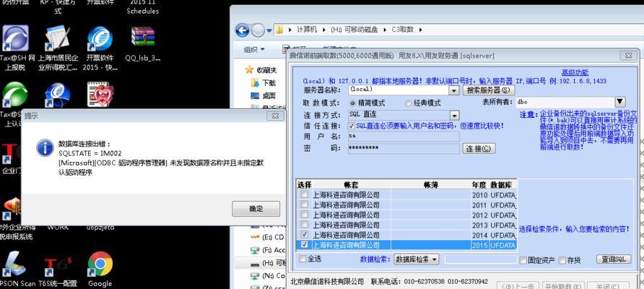Toggle the 信任连接 SQL直连 checkbox
Image resolution: width=644 pixels, height=289 pixels.
352,126
